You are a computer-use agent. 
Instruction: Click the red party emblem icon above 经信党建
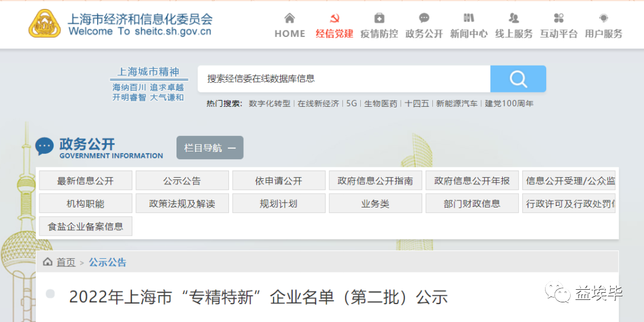(335, 18)
